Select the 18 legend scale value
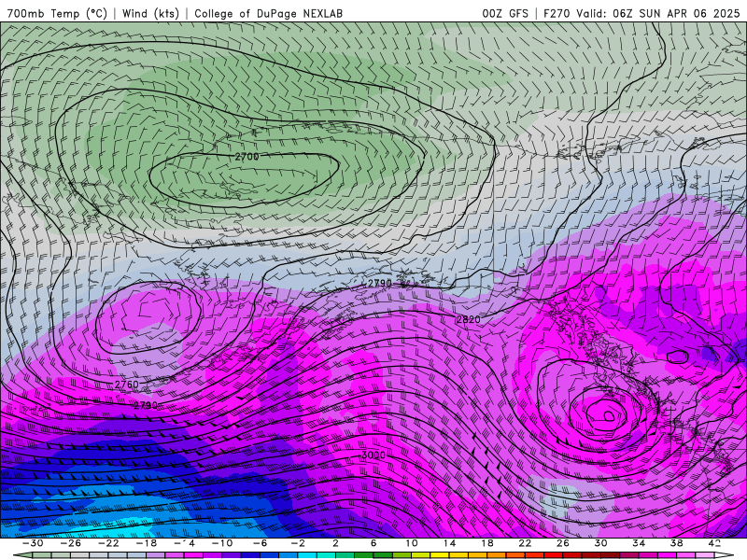747x560 pixels. coord(486,543)
